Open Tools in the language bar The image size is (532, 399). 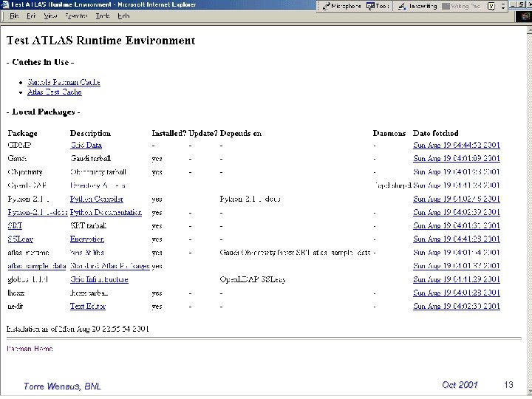pyautogui.click(x=378, y=6)
